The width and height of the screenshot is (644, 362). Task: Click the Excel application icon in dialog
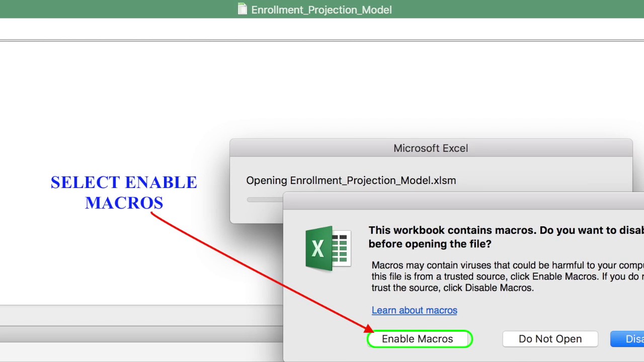[x=328, y=248]
